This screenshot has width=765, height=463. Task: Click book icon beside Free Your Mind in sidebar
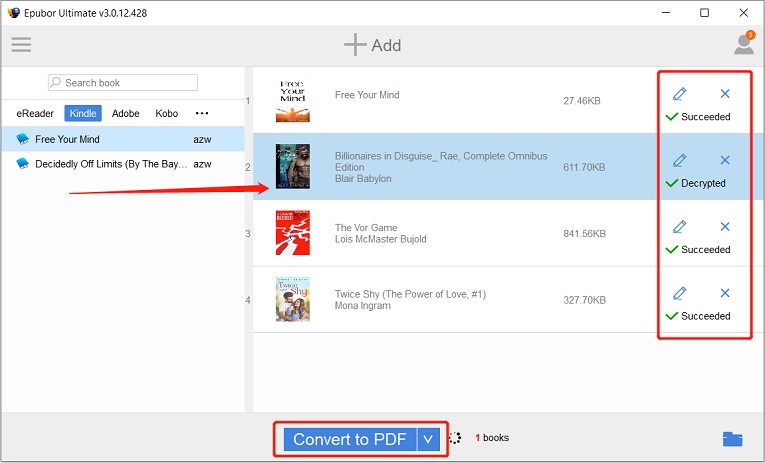(x=22, y=139)
